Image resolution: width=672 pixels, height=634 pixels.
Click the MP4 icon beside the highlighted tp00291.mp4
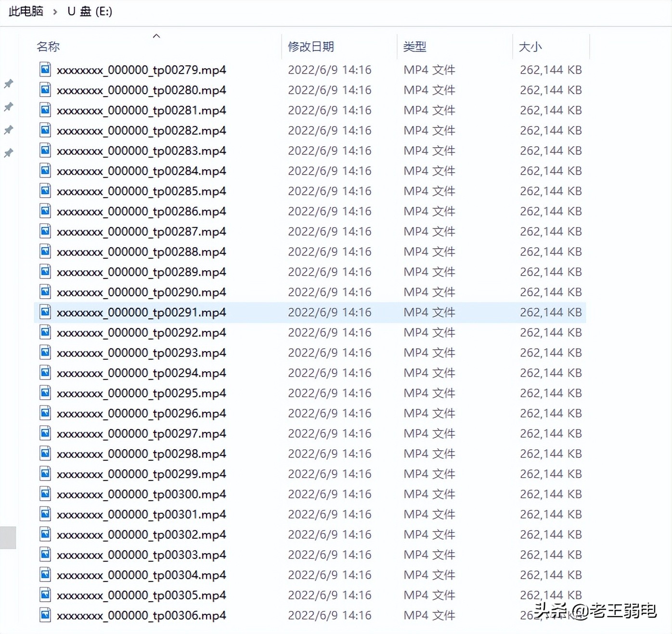(45, 312)
